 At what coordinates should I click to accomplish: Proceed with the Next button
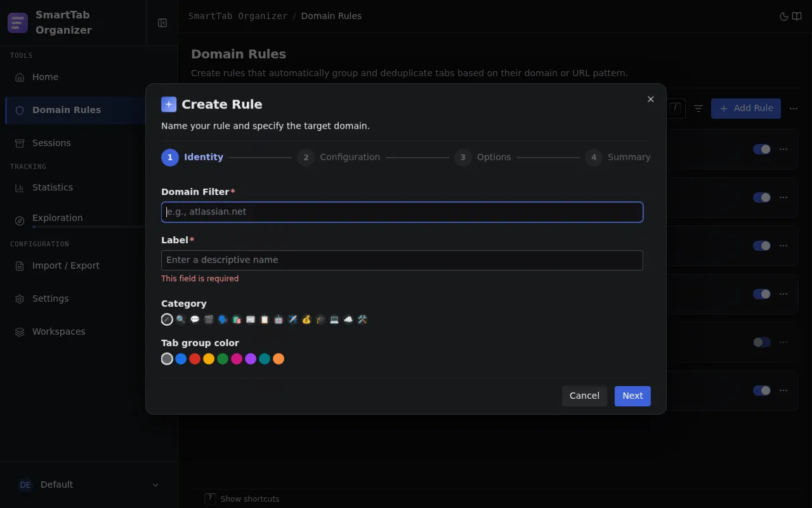click(632, 396)
